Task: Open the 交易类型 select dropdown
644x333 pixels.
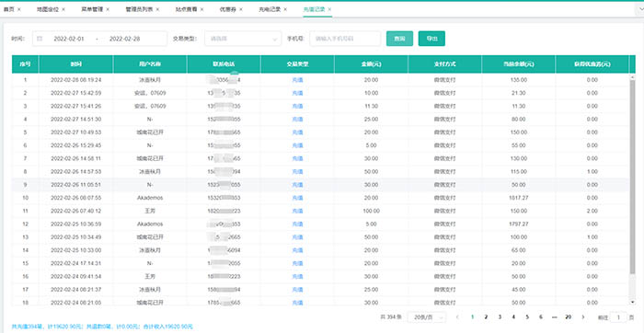Action: (243, 39)
